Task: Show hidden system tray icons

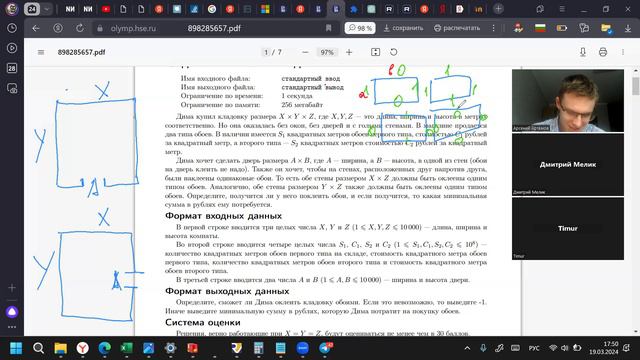Action: [x=467, y=348]
